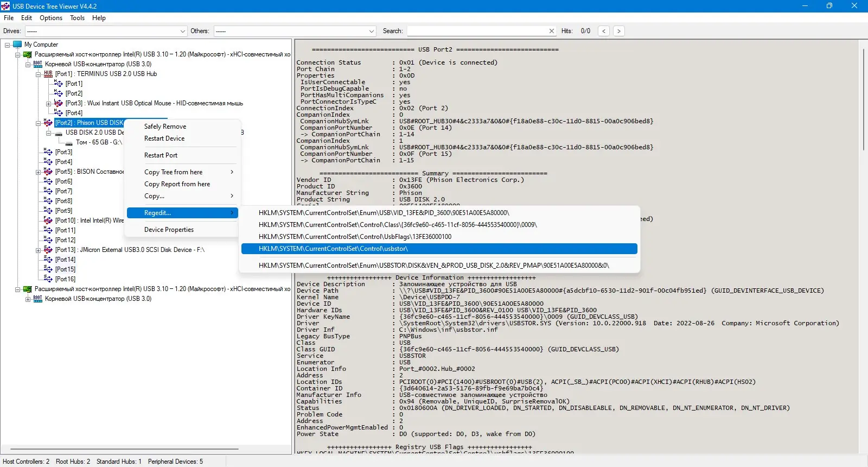Open the Control\Class registry key entry
This screenshot has width=868, height=467.
[439, 225]
